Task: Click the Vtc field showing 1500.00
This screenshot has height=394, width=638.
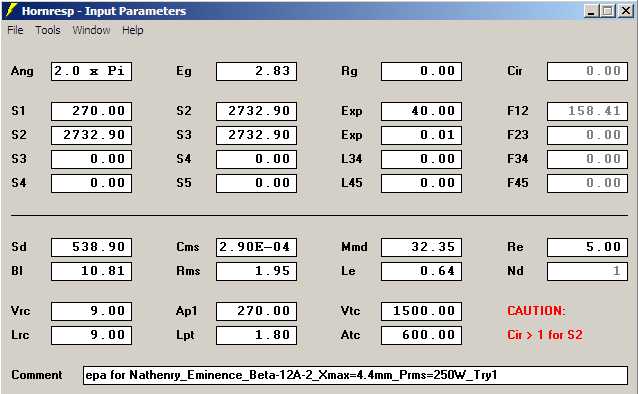Action: tap(422, 311)
